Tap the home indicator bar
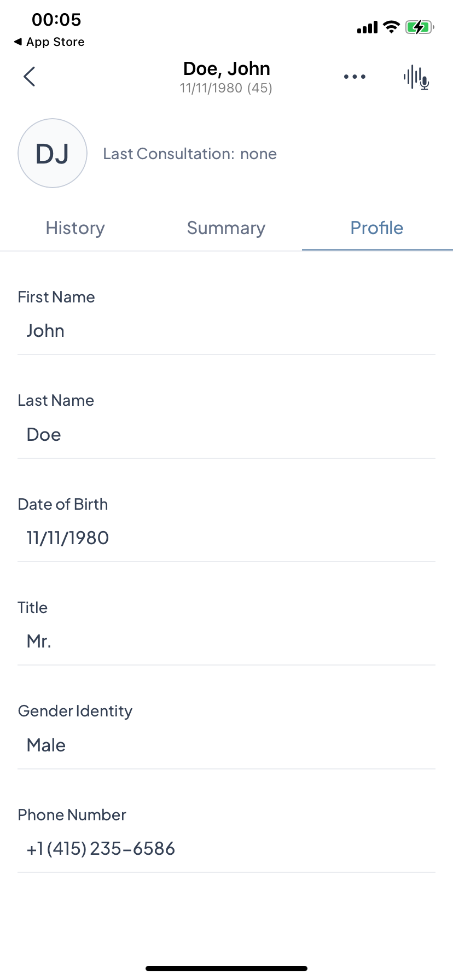Viewport: 453px width, 980px height. tap(226, 969)
